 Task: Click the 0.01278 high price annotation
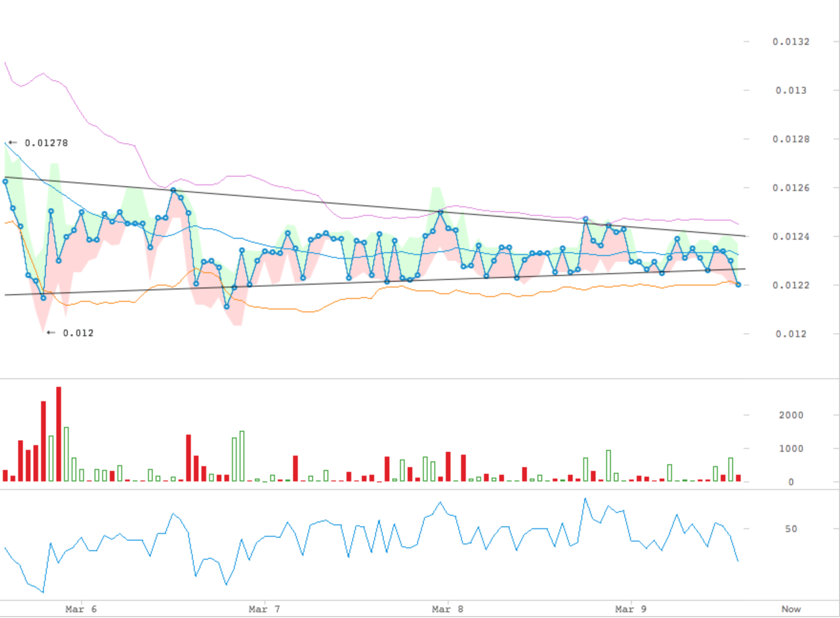click(x=46, y=143)
